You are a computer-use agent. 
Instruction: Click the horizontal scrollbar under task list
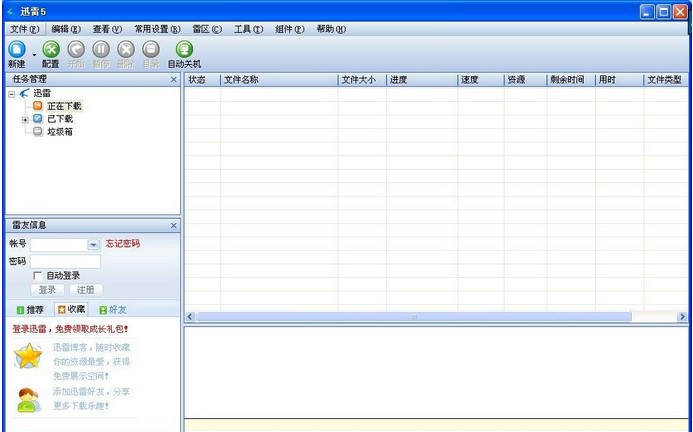[x=415, y=317]
